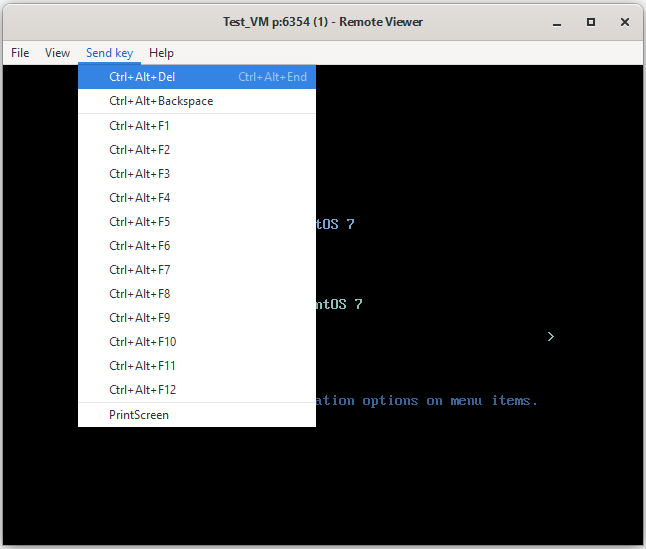Send the Ctrl+Alt+F6 key combo
Viewport: 646px width, 549px height.
(x=197, y=246)
